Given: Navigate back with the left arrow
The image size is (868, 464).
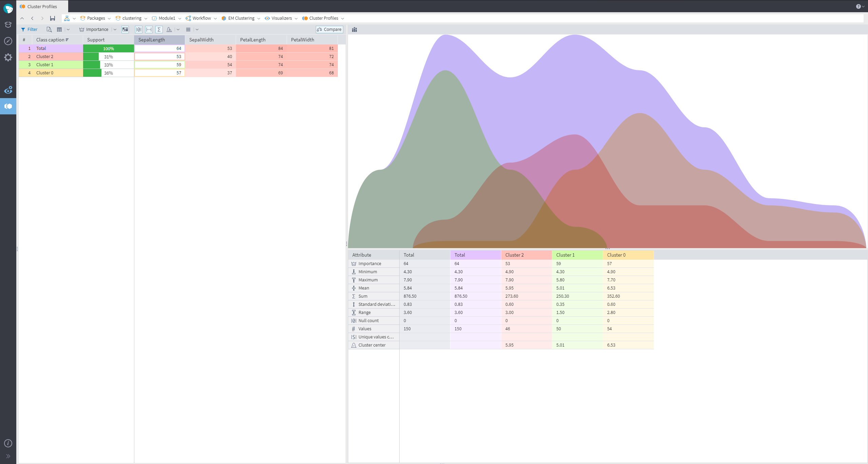Looking at the screenshot, I should point(32,18).
